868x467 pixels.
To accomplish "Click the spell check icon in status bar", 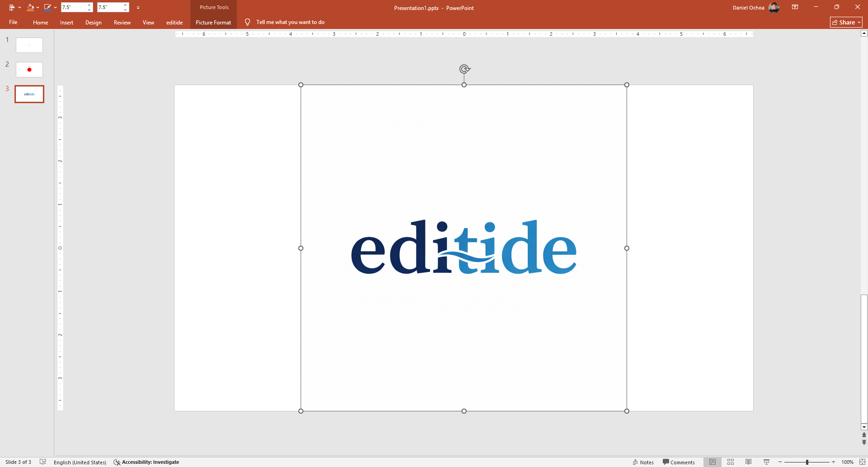I will (x=43, y=462).
